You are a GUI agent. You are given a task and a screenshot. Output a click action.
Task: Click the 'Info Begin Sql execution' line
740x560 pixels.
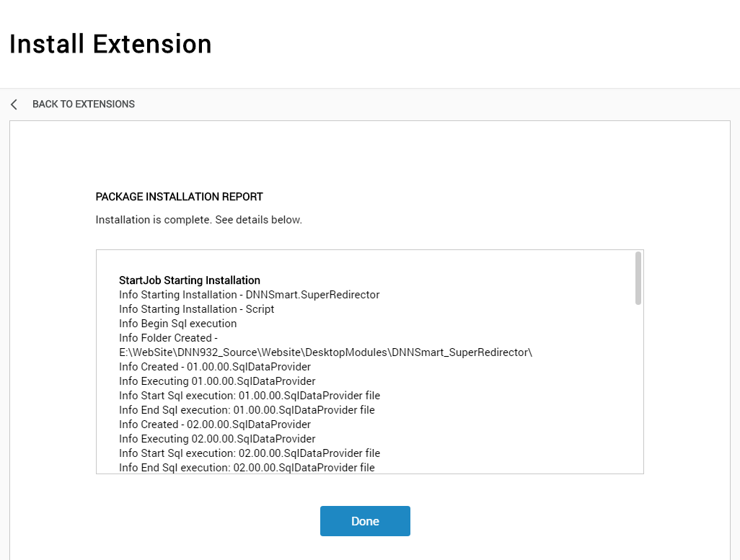pos(178,324)
